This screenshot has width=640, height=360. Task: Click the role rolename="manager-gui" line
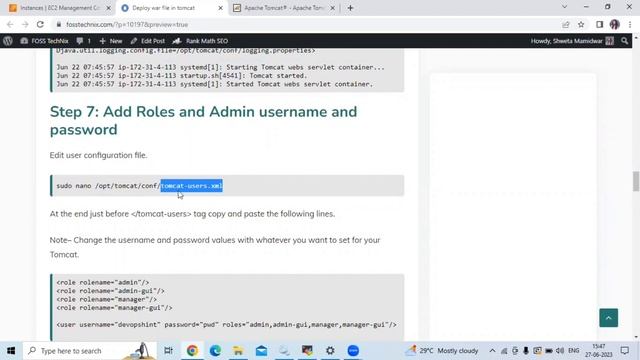pyautogui.click(x=114, y=308)
